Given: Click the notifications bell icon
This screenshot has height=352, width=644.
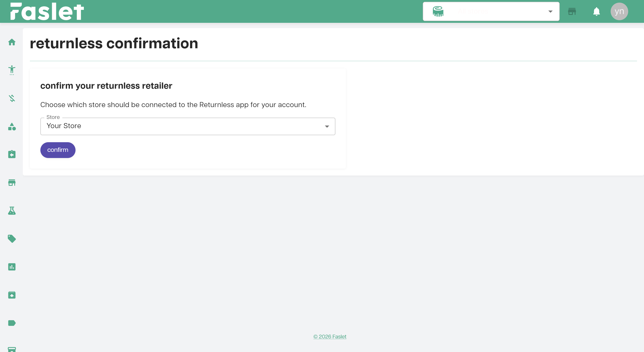Looking at the screenshot, I should tap(597, 11).
